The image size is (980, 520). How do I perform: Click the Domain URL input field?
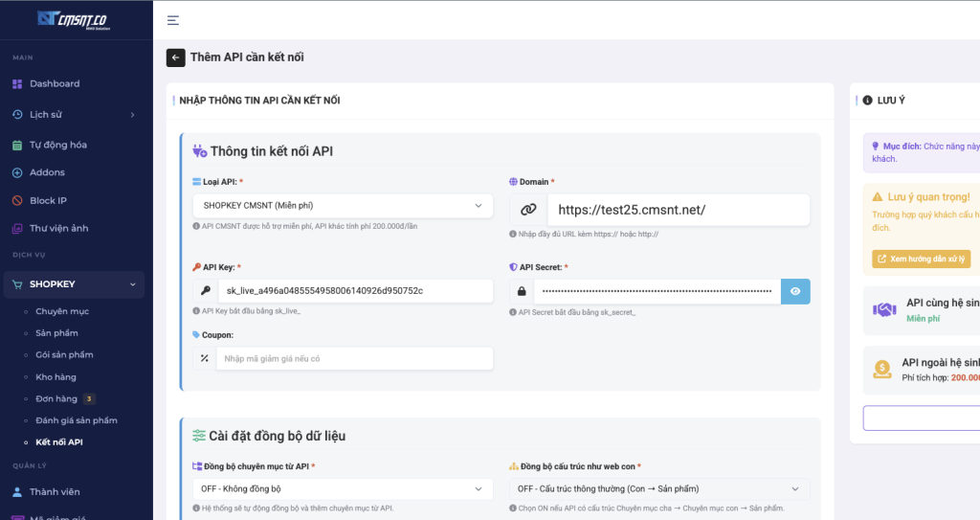point(678,210)
